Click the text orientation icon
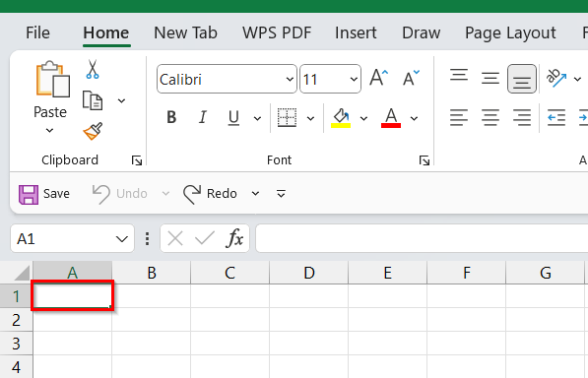Image resolution: width=588 pixels, height=378 pixels. point(556,78)
